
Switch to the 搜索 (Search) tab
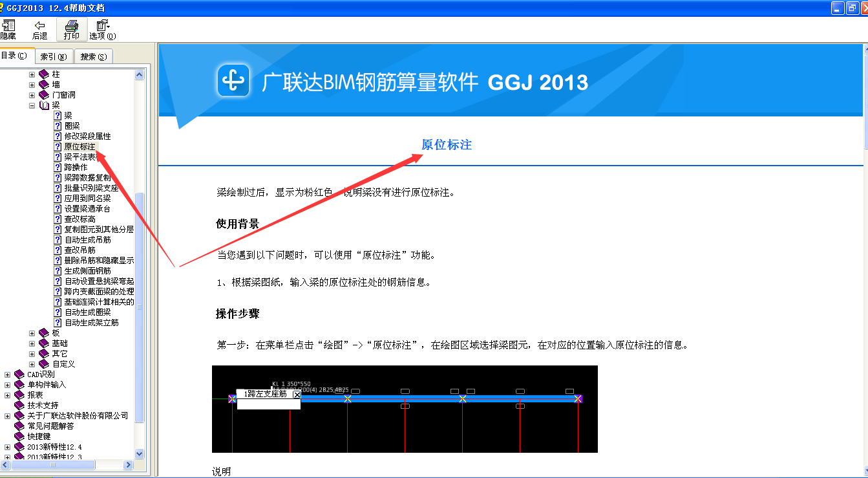pos(94,56)
